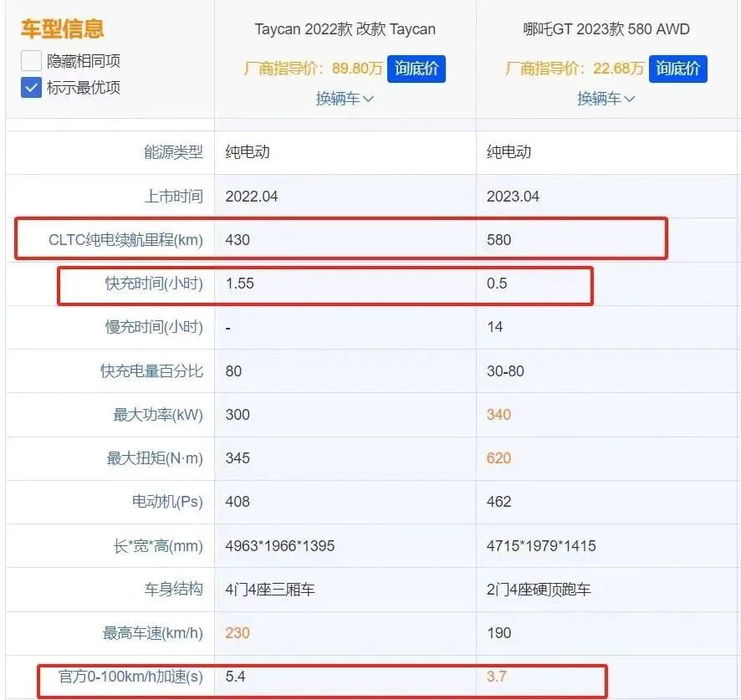The image size is (741, 700).
Task: Open 换辆车 dropdown under Taycan
Action: (345, 99)
